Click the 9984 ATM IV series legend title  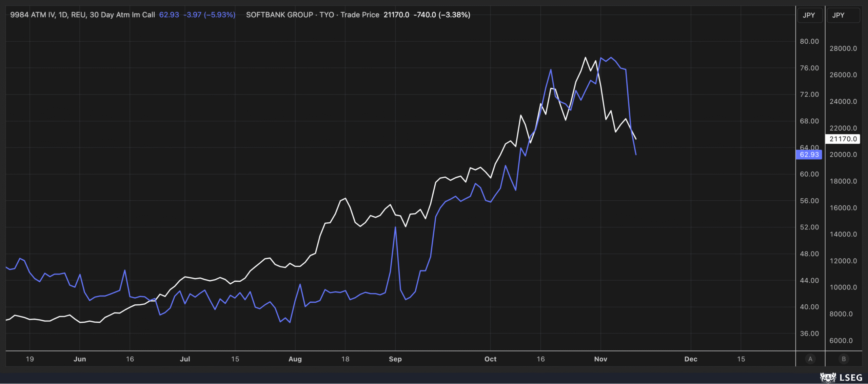(82, 15)
